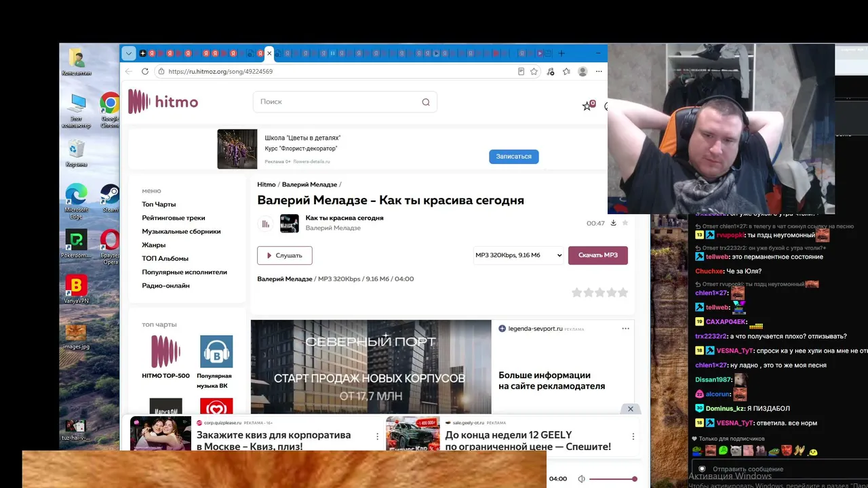Reload the page with the browser refresh icon

(x=145, y=71)
